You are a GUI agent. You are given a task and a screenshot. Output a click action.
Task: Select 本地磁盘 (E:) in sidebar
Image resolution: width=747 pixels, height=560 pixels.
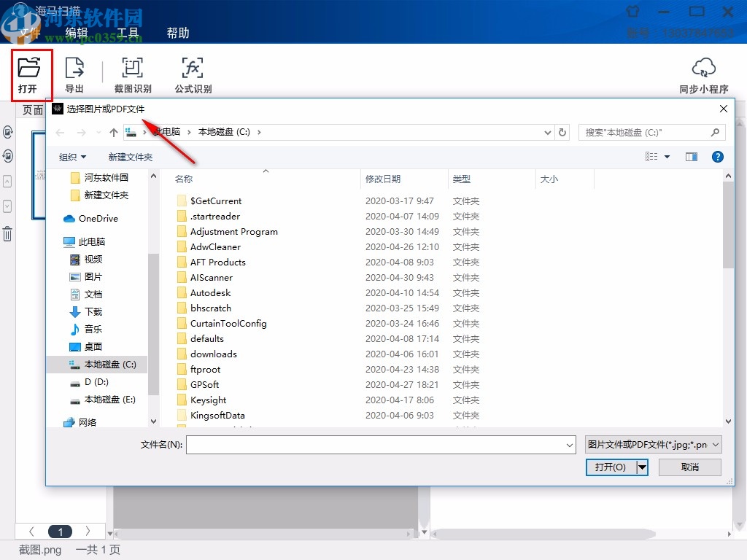[x=103, y=400]
